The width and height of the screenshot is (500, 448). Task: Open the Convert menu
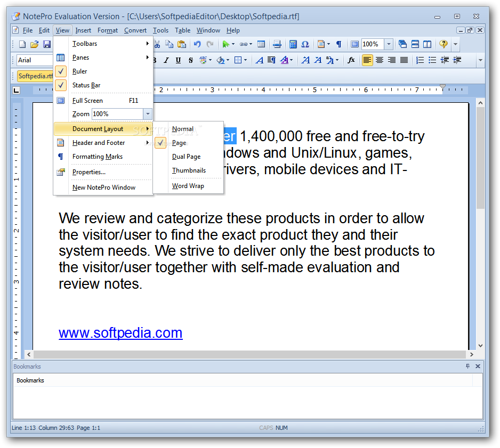tap(135, 30)
